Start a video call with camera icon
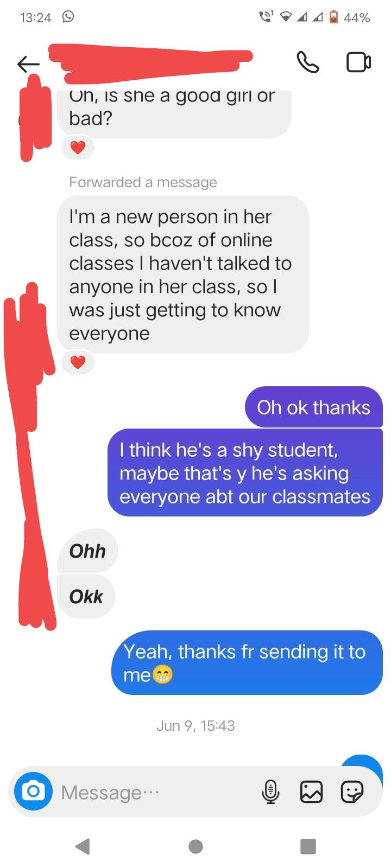 point(358,62)
